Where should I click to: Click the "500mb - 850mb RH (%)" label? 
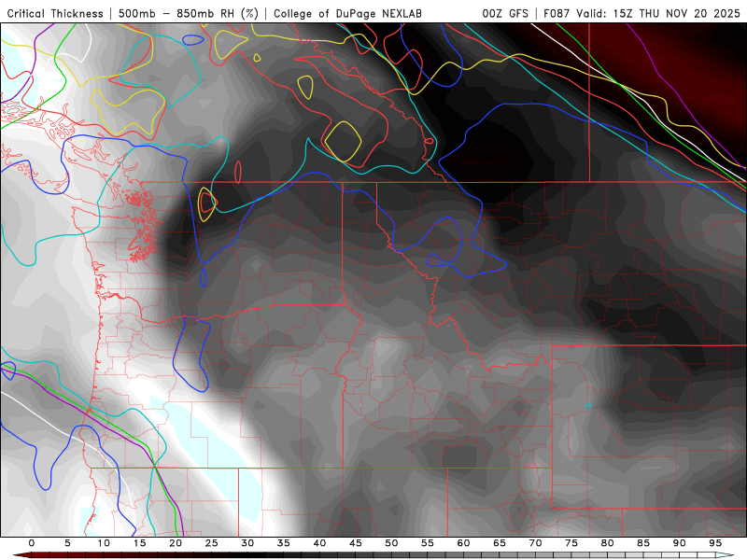(x=189, y=14)
